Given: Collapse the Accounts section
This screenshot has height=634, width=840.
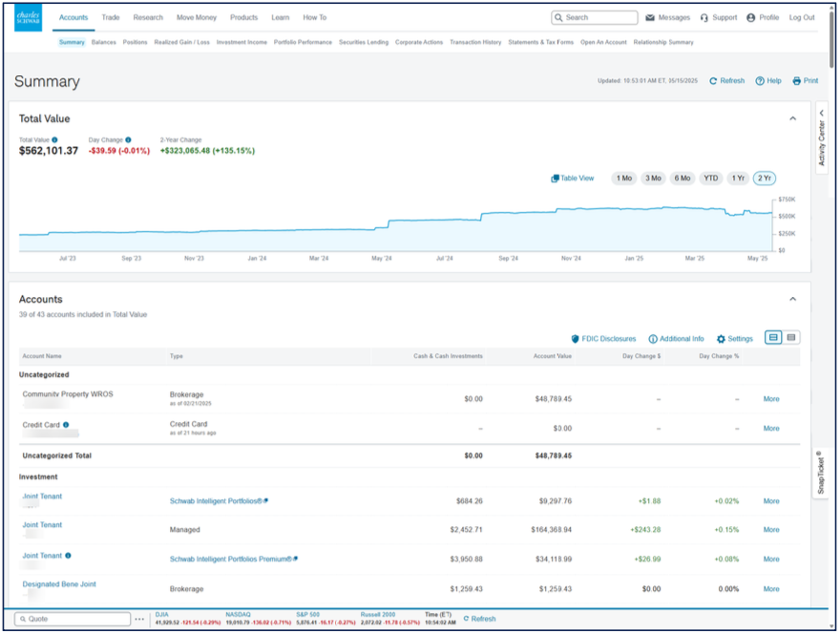Looking at the screenshot, I should click(793, 299).
